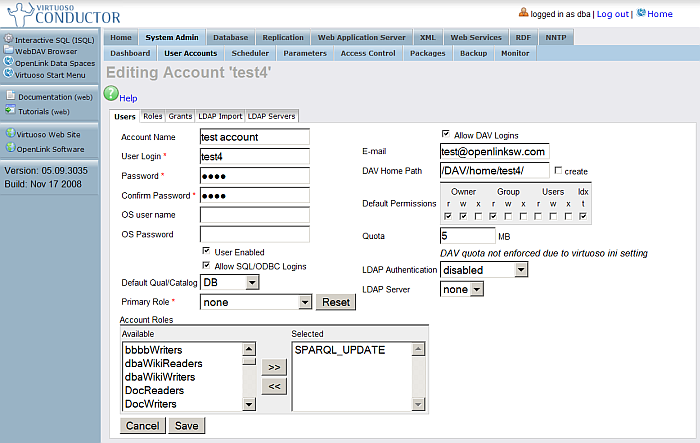Open the System Admin tab
The height and width of the screenshot is (443, 700).
(172, 38)
